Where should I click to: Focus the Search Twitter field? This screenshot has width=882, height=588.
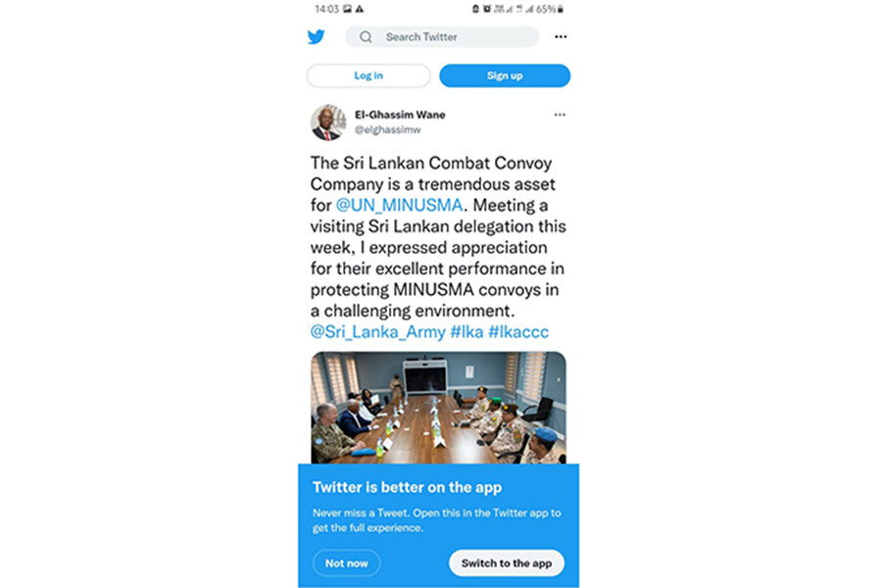pyautogui.click(x=442, y=37)
